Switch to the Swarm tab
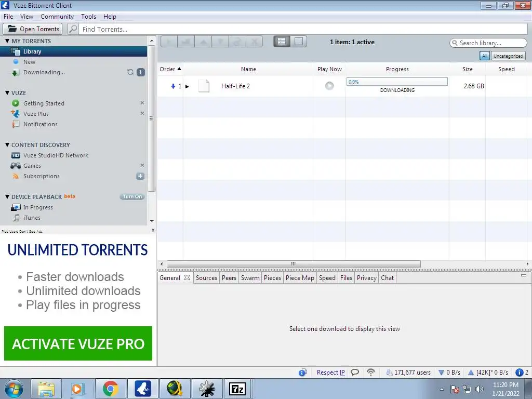532x399 pixels. pyautogui.click(x=250, y=278)
